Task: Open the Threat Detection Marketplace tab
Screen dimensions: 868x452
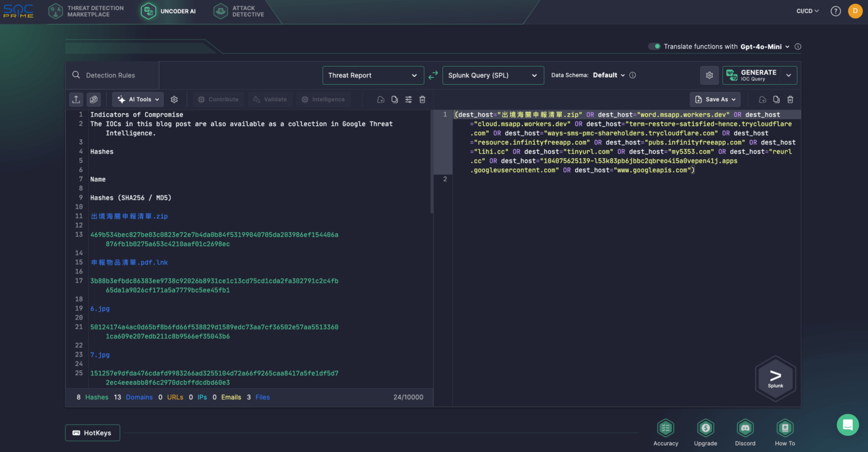Action: pos(86,11)
